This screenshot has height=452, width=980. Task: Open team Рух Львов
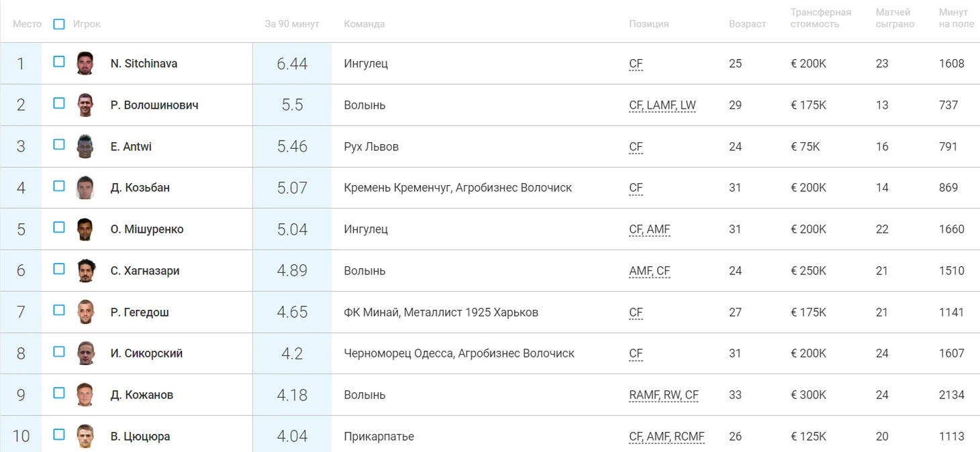pos(371,147)
